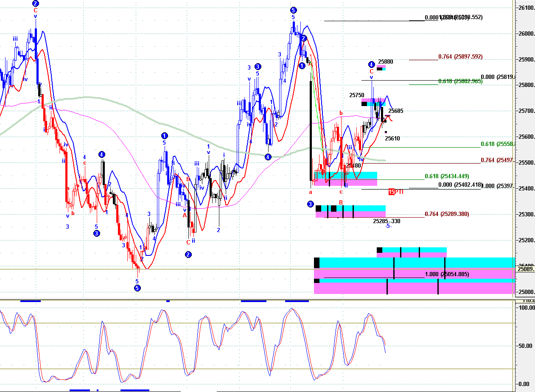Viewport: 535px width, 392px height.
Task: Select the red PTI label
Action: [399, 192]
